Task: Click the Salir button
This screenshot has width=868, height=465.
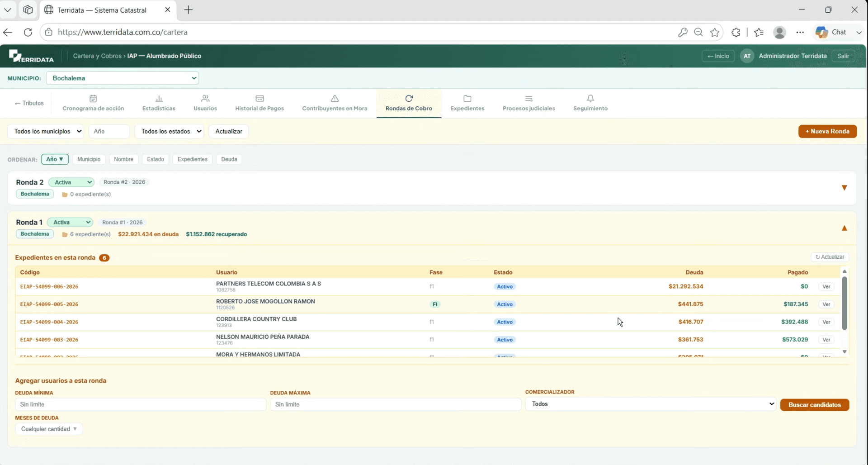Action: [843, 56]
